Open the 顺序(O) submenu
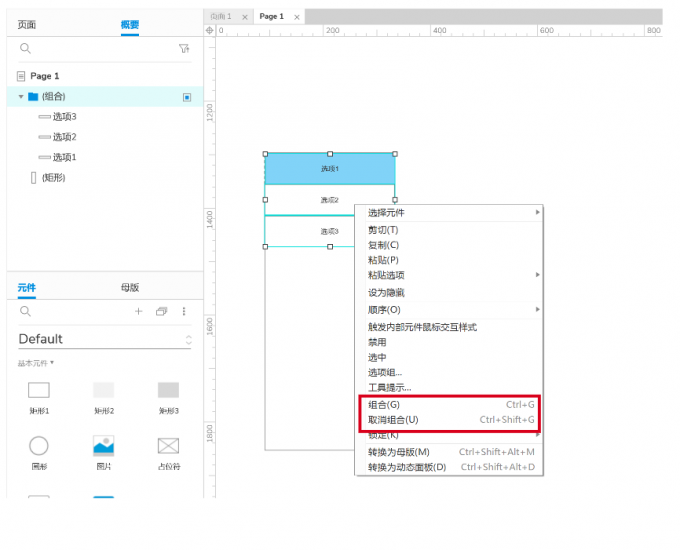Viewport: 680px width, 550px height. pyautogui.click(x=449, y=310)
